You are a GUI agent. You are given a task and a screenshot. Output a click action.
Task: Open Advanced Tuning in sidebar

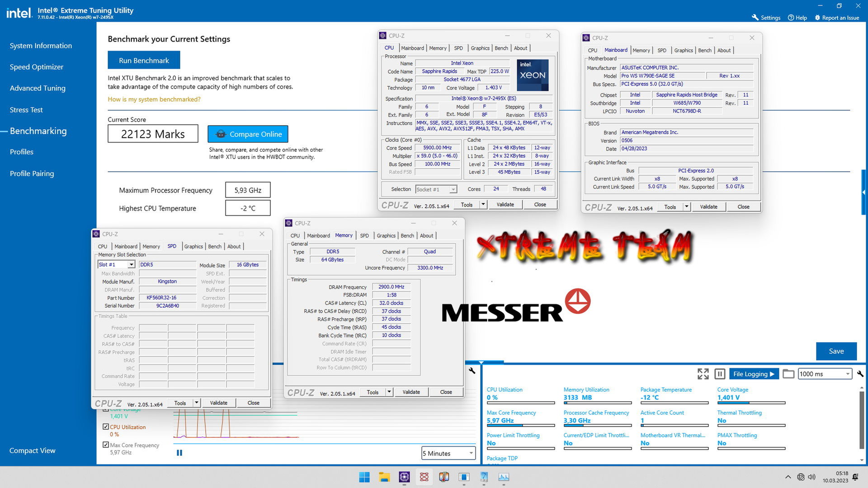coord(38,88)
